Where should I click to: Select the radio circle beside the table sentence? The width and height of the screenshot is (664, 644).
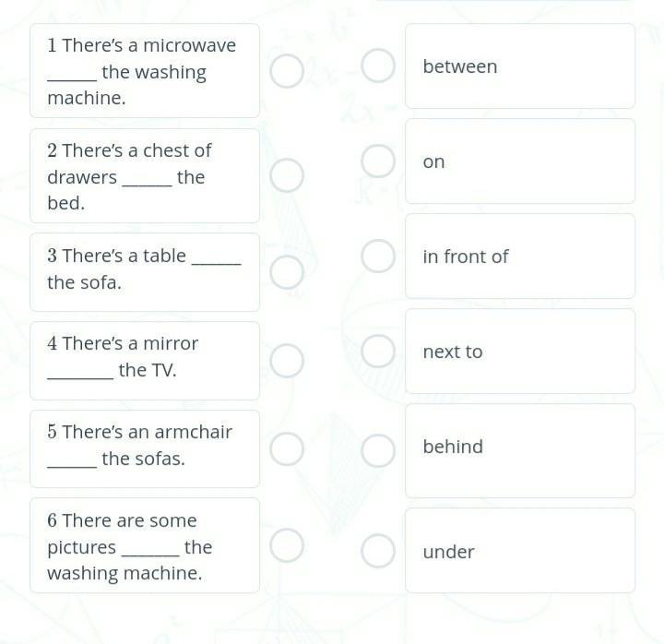tap(287, 271)
